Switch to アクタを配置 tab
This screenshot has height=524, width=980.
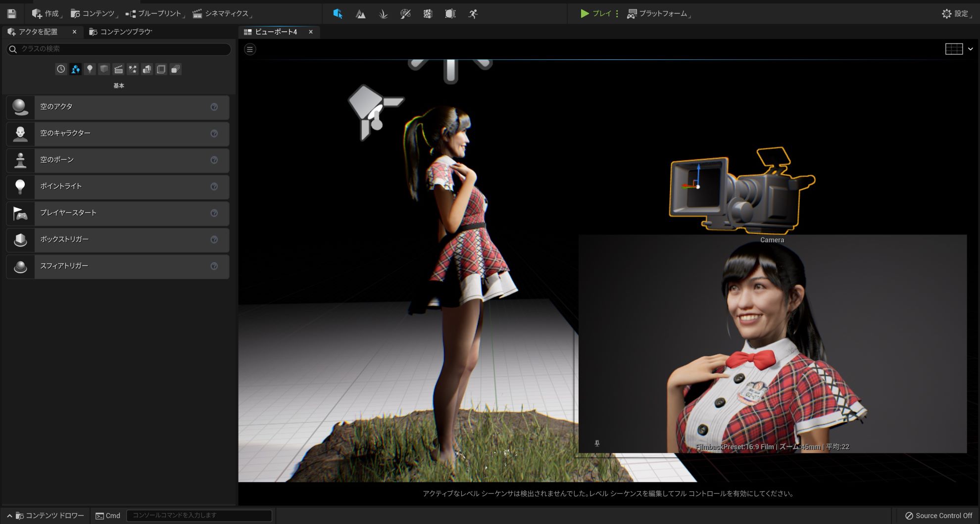pos(38,32)
